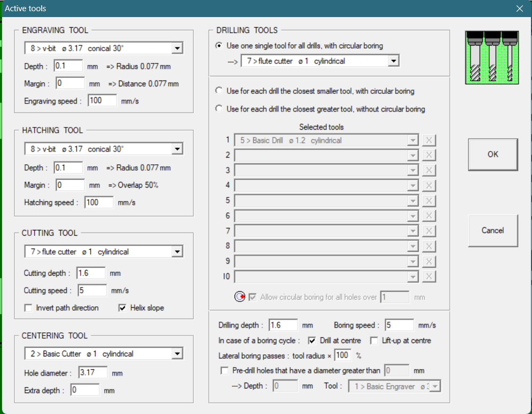Viewport: 532px width, 414px height.
Task: Toggle Drill at centre checkbox
Action: [x=312, y=340]
